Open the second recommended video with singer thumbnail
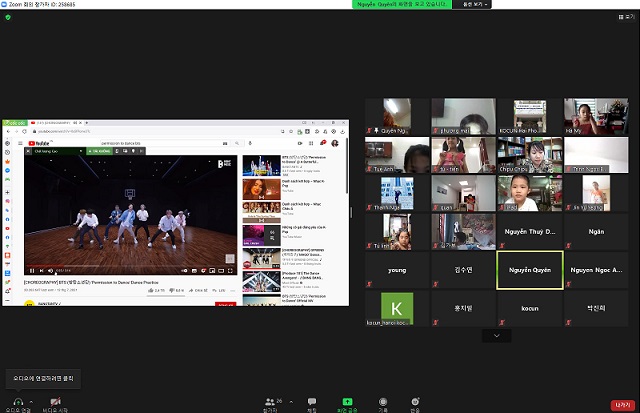640x413 pixels. pos(262,189)
